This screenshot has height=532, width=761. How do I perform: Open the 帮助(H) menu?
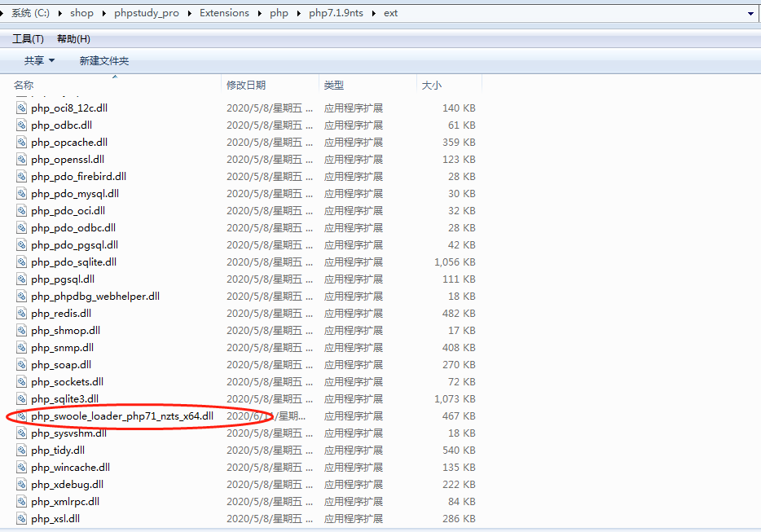[73, 39]
